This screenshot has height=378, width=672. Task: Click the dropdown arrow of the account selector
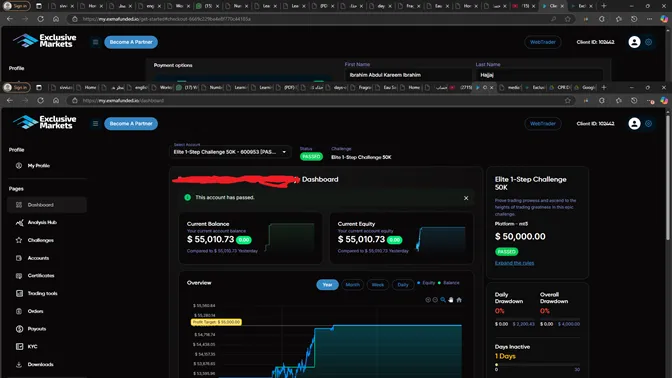coord(284,152)
